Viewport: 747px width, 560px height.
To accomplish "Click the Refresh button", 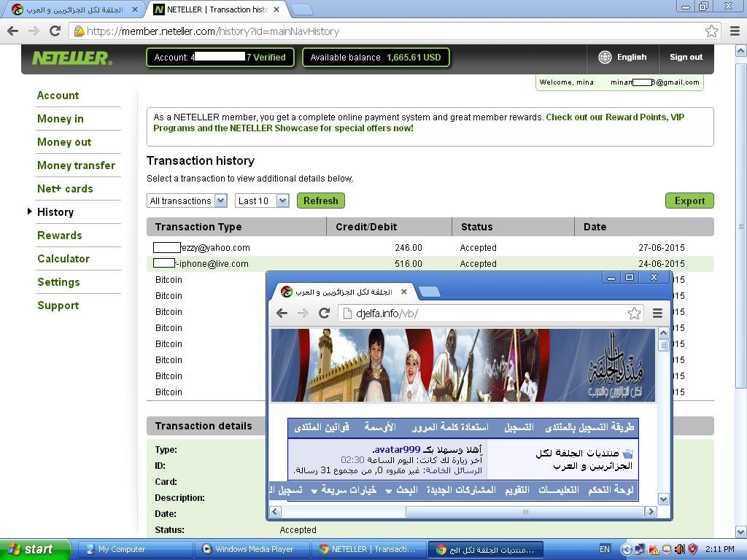I will [x=321, y=201].
